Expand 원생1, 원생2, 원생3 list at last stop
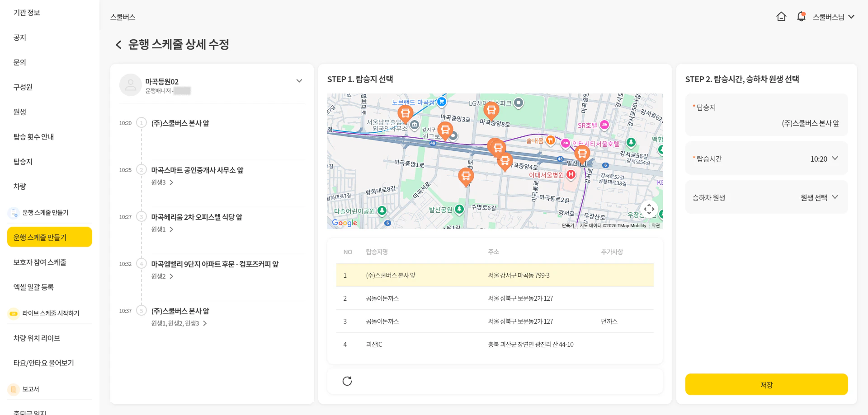Viewport: 868px width, 415px height. click(x=205, y=323)
